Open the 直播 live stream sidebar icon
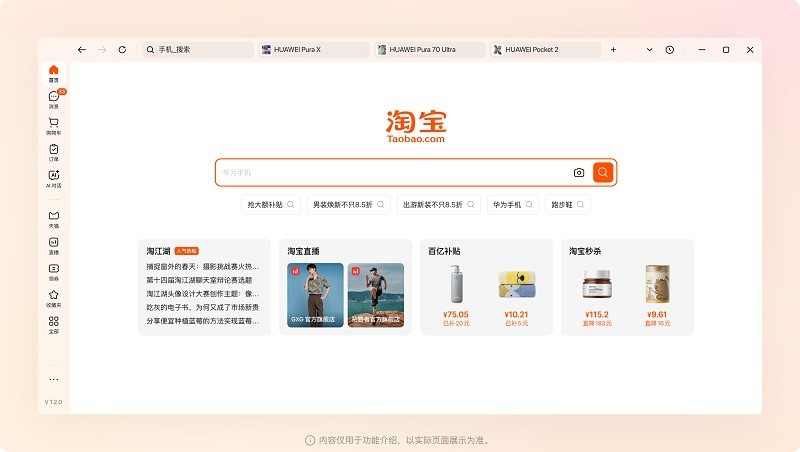 pyautogui.click(x=54, y=245)
